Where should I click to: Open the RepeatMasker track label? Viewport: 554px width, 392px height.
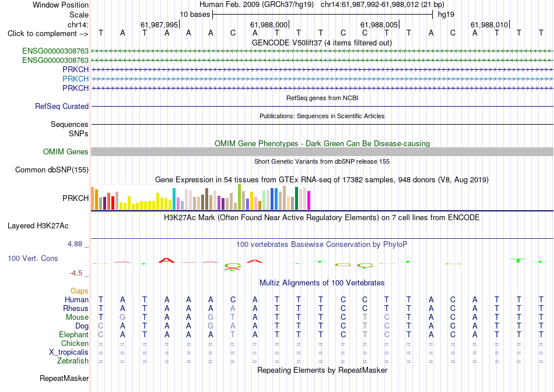(64, 378)
